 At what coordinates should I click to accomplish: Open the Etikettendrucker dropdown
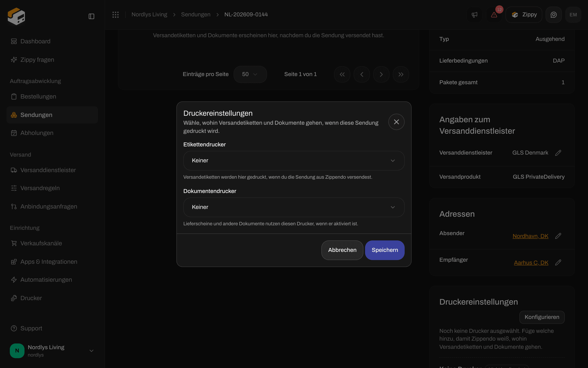pos(294,161)
